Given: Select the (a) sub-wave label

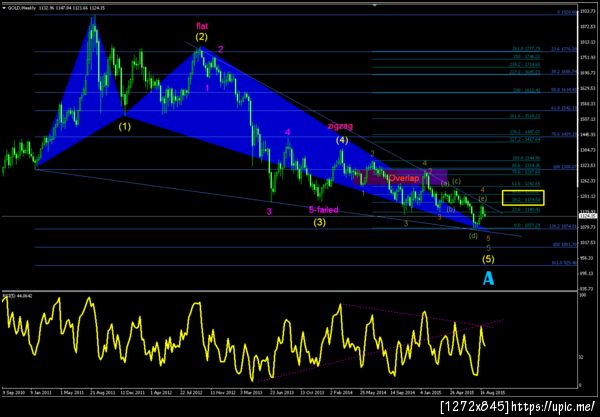Looking at the screenshot, I should click(x=445, y=184).
